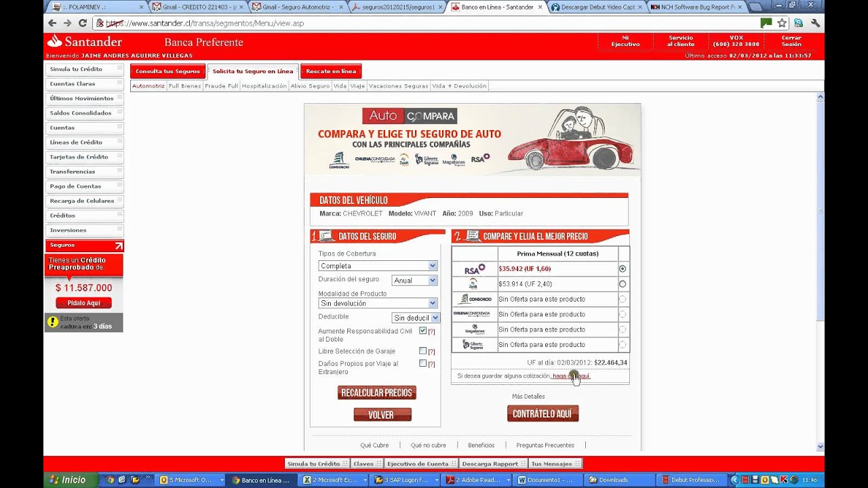Viewport: 868px width, 488px height.
Task: Click the RSA insurer logo in price table
Action: click(475, 269)
